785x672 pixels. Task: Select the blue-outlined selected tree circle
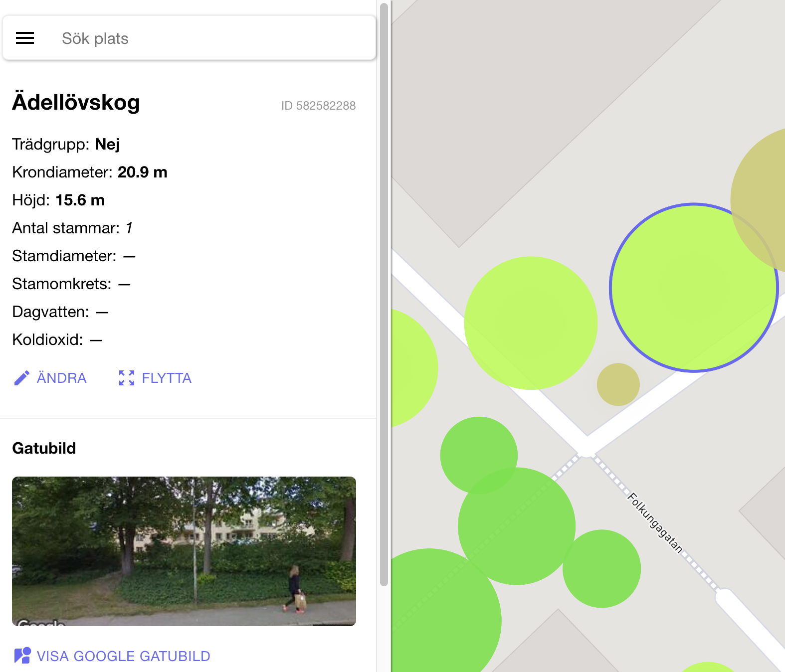694,288
